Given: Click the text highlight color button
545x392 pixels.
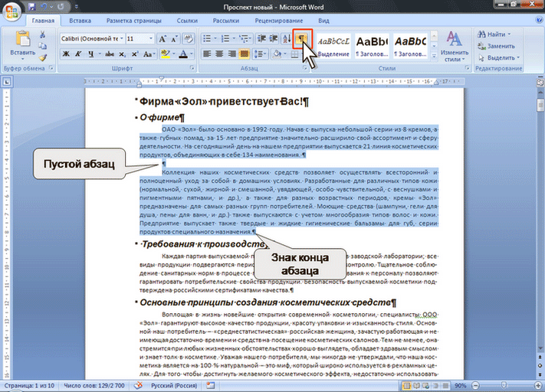Looking at the screenshot, I should coord(166,54).
